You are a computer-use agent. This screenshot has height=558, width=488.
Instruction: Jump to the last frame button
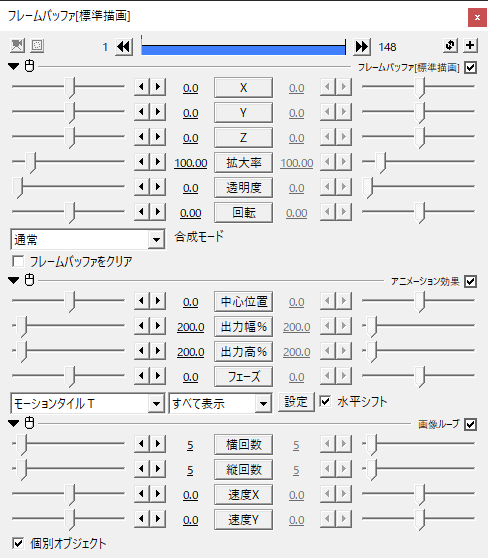click(362, 47)
